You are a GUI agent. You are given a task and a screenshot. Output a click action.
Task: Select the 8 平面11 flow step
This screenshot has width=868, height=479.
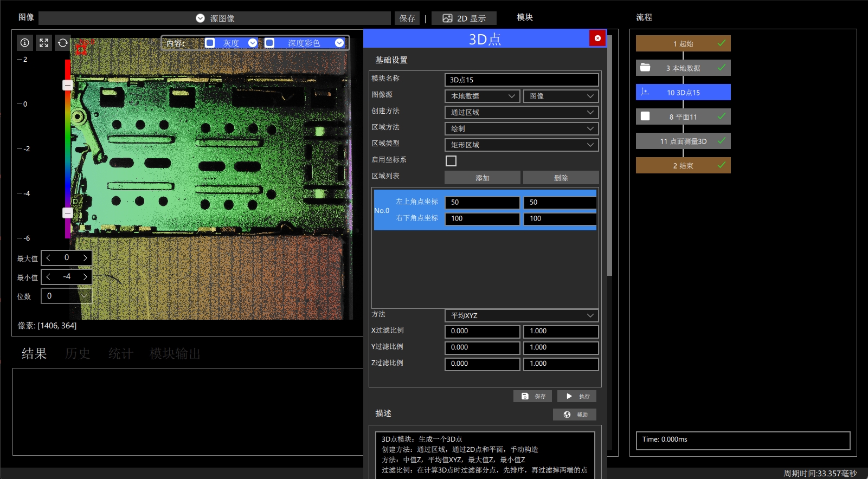(x=683, y=116)
